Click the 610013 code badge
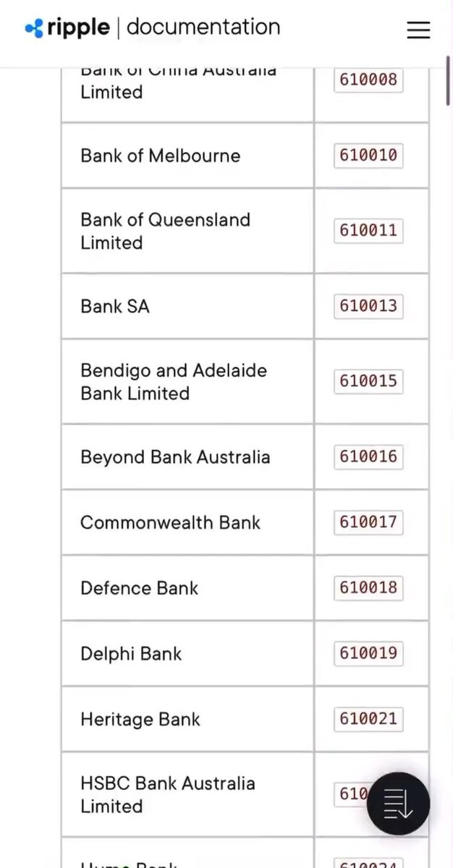The height and width of the screenshot is (868, 453). click(368, 306)
